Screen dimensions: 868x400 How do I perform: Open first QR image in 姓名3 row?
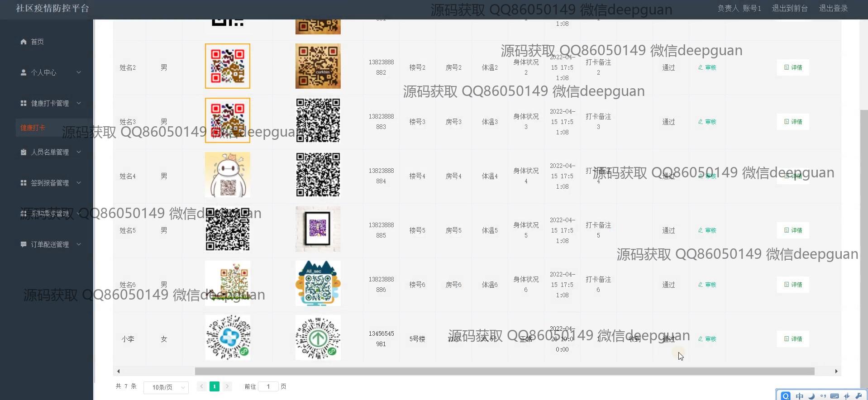click(x=228, y=120)
